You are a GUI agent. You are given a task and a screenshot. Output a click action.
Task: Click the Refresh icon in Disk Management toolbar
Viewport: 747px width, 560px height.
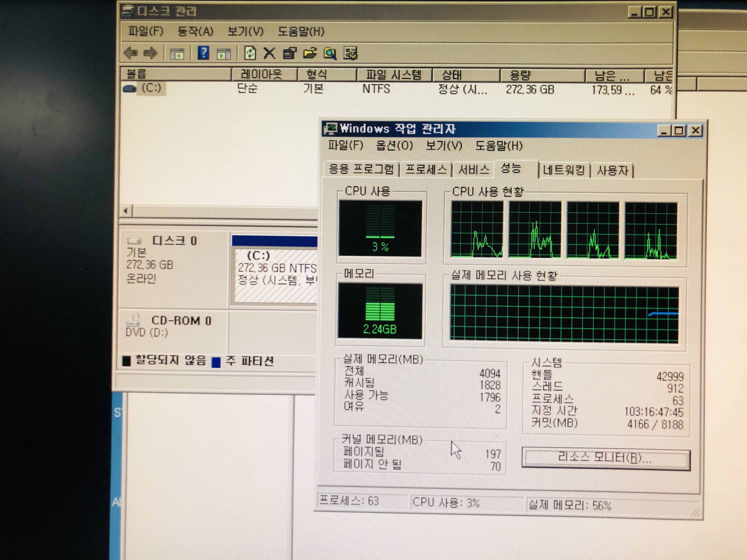coord(250,53)
